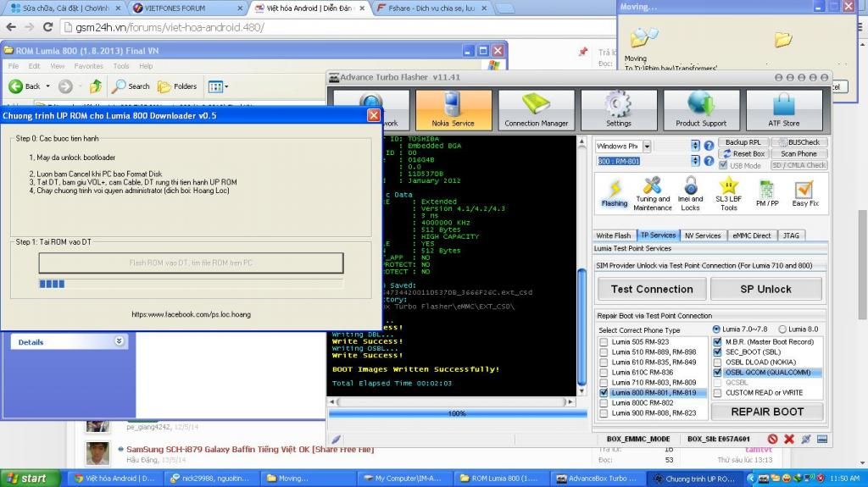The width and height of the screenshot is (868, 487).
Task: Click the Backup RPL button
Action: [743, 142]
